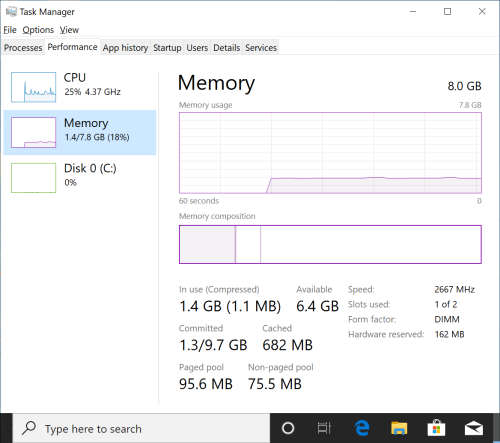Switch to the Processes tab
Viewport: 500px width, 443px height.
[23, 48]
